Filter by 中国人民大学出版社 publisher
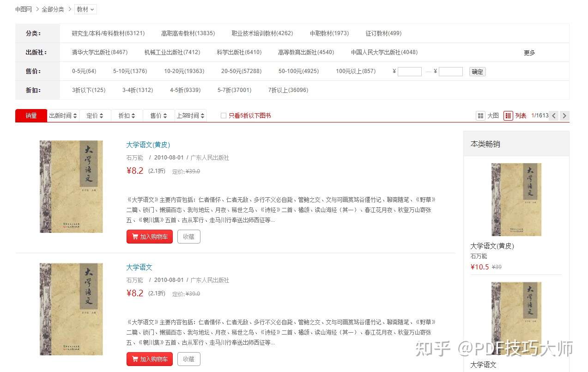 pos(384,52)
